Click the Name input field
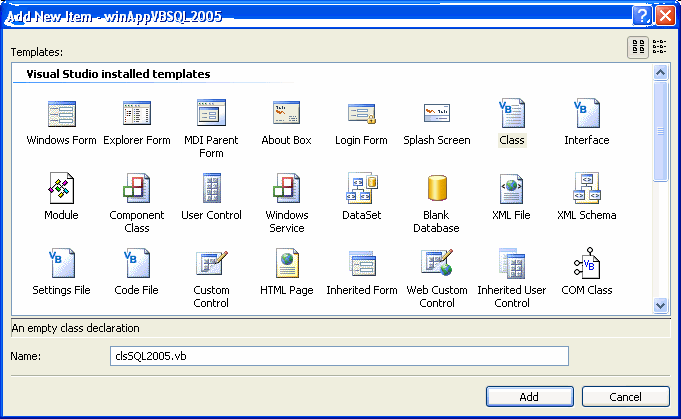 pos(339,356)
